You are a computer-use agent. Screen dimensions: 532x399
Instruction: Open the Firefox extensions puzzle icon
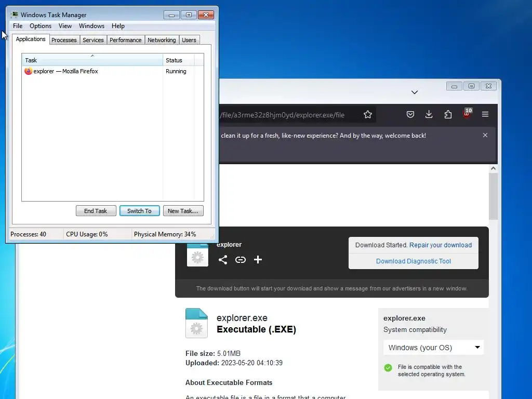coord(448,115)
